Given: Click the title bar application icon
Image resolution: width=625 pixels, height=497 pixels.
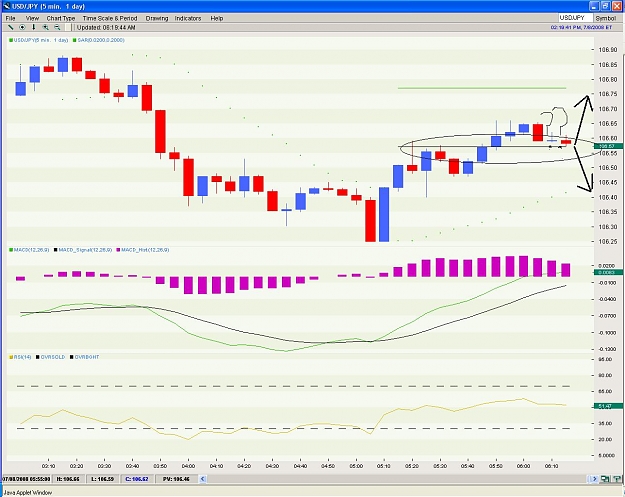Looking at the screenshot, I should 6,6.
